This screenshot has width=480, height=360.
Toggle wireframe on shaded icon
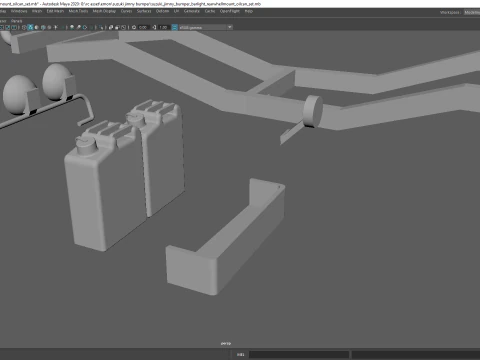coord(43,27)
